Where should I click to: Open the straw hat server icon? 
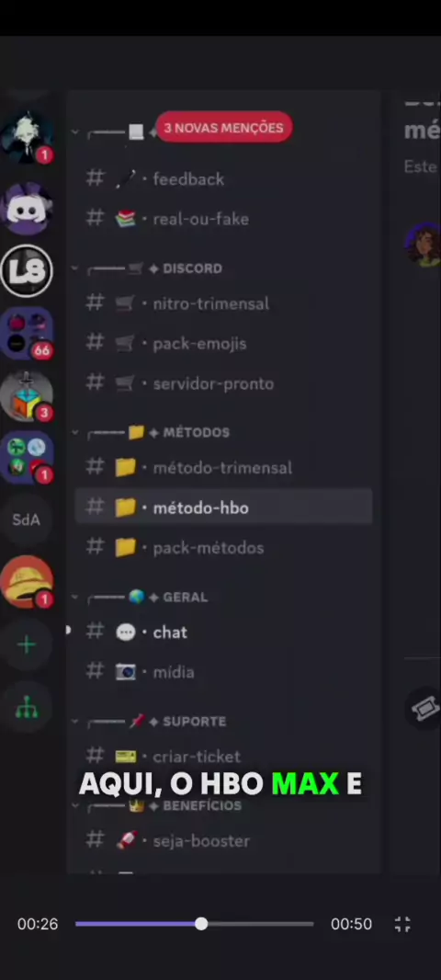[27, 581]
